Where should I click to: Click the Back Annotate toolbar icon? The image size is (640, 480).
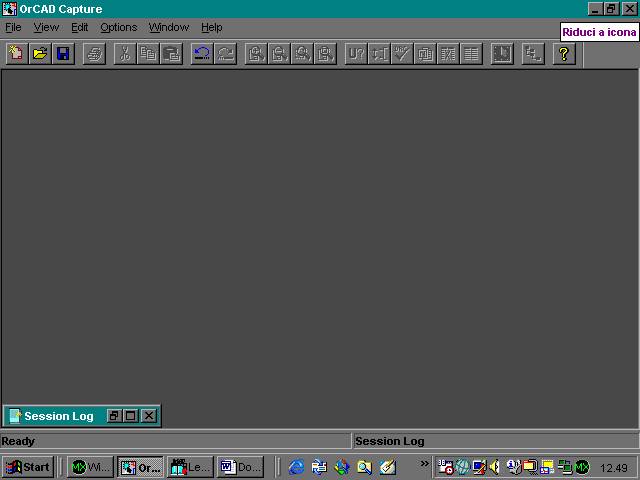click(379, 53)
